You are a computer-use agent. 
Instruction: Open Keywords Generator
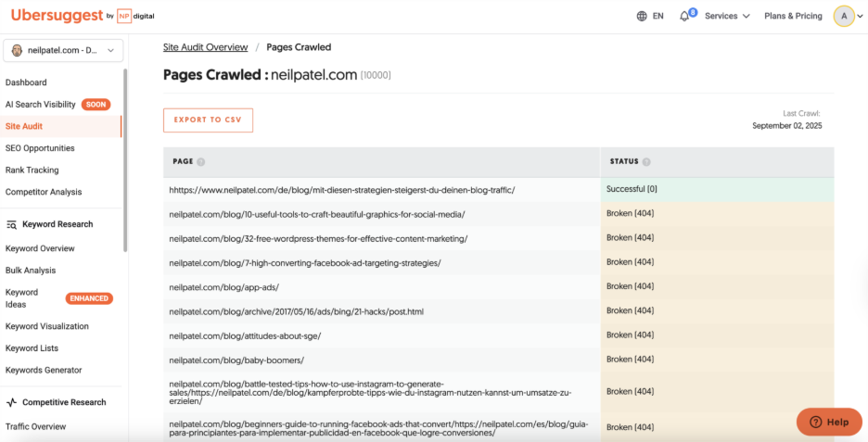(44, 370)
